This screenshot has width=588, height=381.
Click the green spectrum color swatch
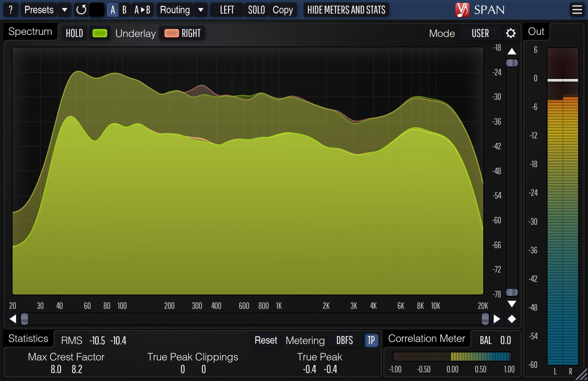click(x=100, y=33)
